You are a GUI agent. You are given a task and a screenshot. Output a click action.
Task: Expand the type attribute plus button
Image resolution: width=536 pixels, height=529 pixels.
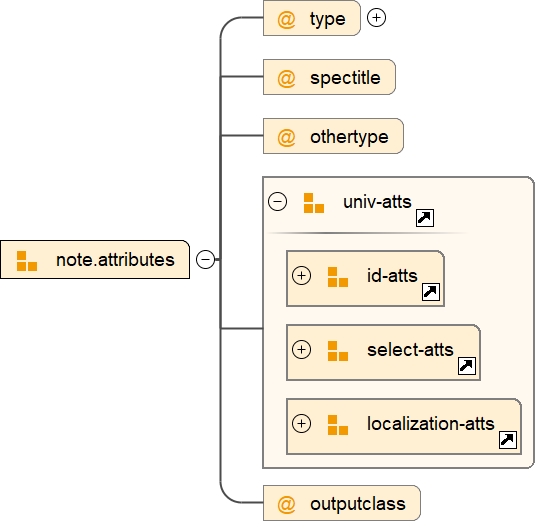376,17
